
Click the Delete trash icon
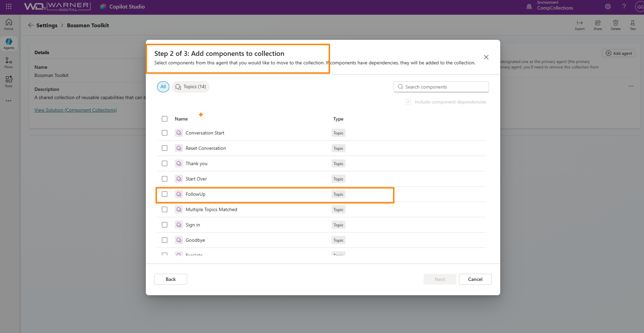[615, 25]
